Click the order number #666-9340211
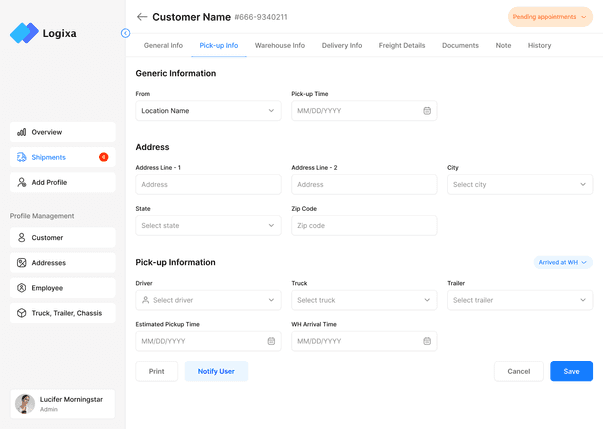Viewport: 603px width, 429px height. coord(261,17)
